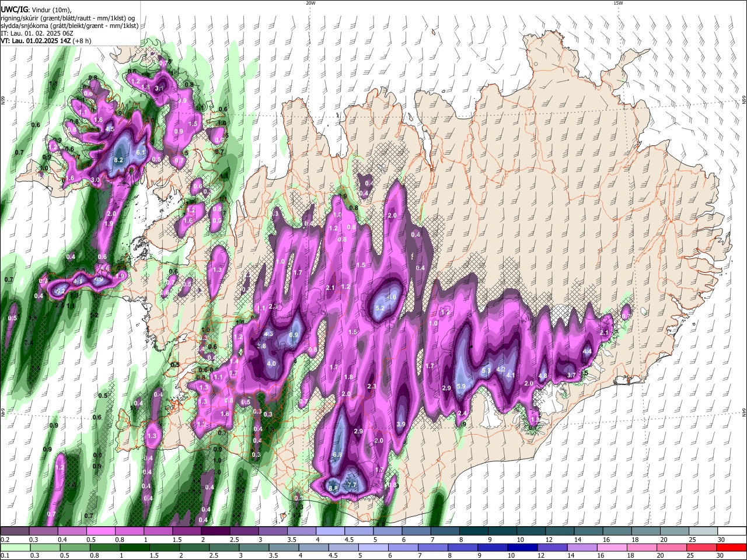Screen dimensions: 747x560
Task: Click the 6.8 precipitation value on the map
Action: [x=337, y=454]
